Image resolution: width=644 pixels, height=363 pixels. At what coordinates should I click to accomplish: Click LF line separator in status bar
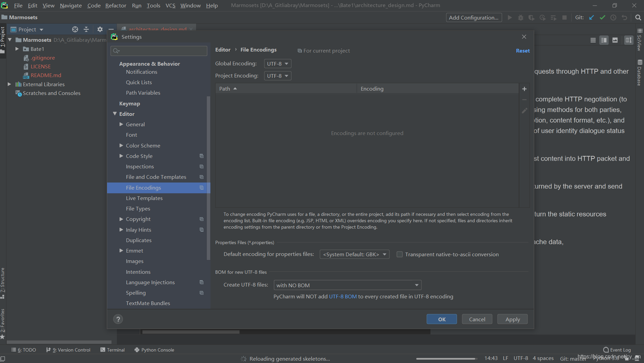coord(505,358)
